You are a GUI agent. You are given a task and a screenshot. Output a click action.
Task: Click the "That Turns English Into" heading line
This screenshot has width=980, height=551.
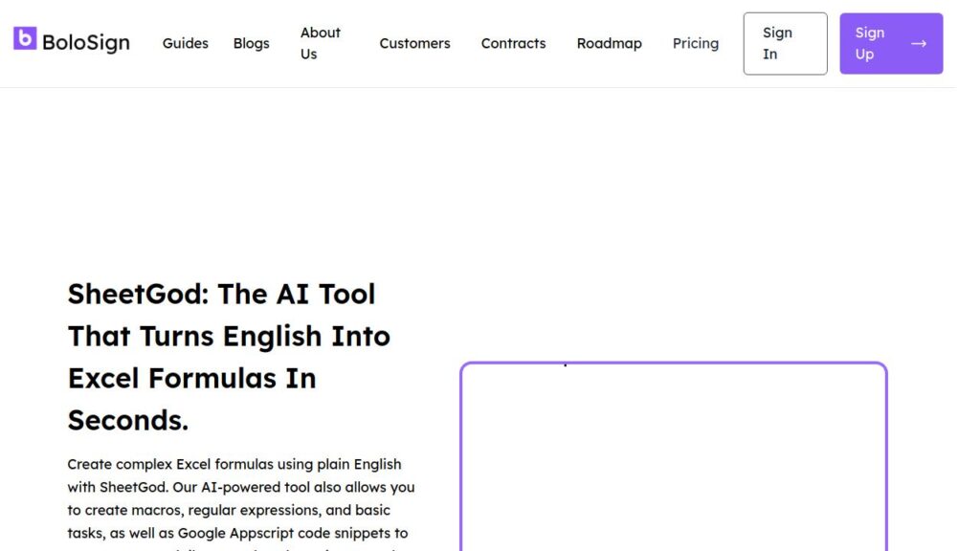pyautogui.click(x=229, y=336)
